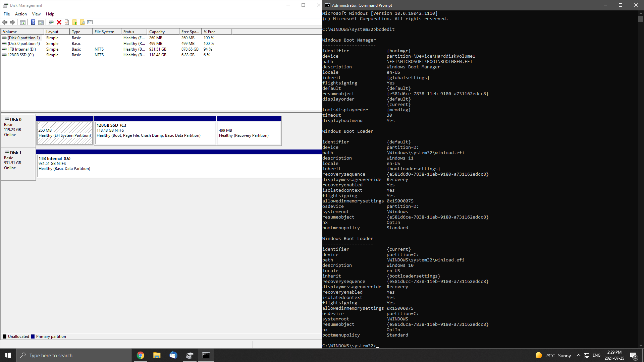Image resolution: width=644 pixels, height=362 pixels.
Task: Click the disk rescan/connect drive icon
Action: coord(51,22)
